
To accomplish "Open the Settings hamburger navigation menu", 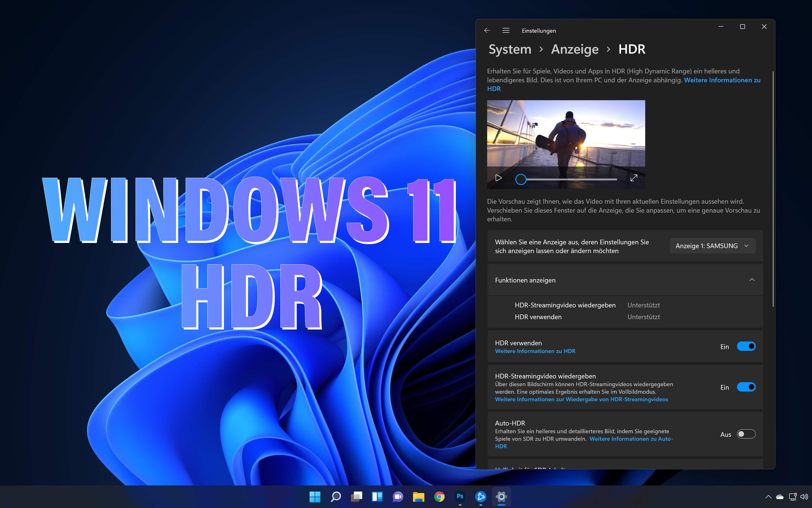I will tap(506, 30).
